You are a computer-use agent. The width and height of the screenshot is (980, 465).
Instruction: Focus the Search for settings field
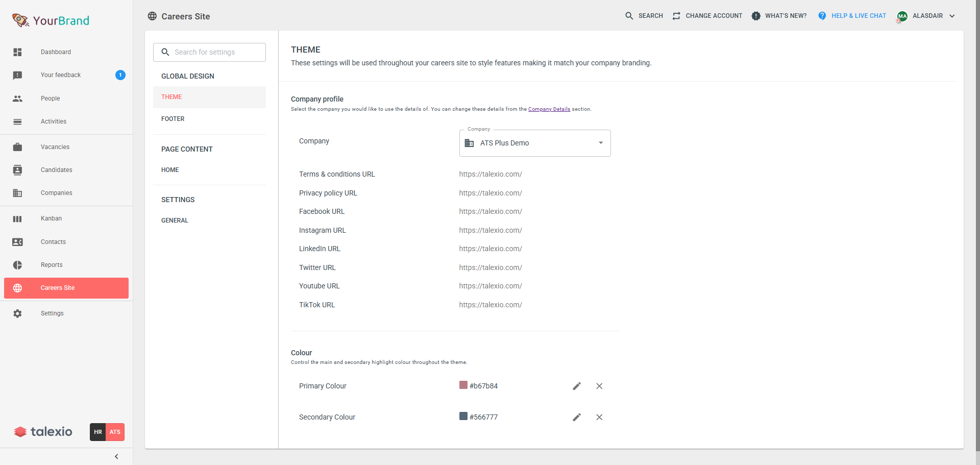point(214,52)
